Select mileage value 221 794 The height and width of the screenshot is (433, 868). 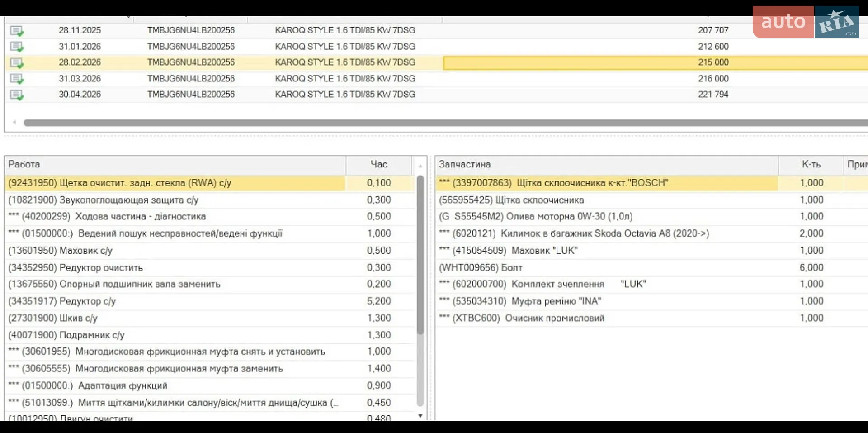click(x=713, y=95)
